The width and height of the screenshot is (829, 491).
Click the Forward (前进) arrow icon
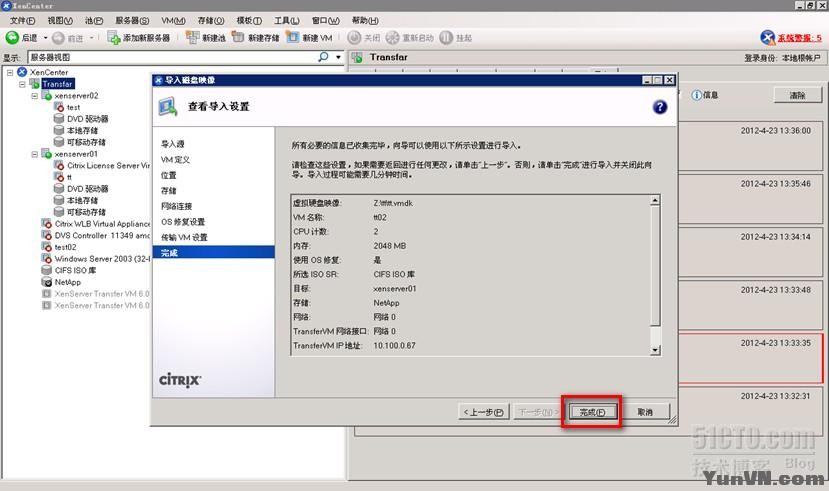(x=58, y=38)
